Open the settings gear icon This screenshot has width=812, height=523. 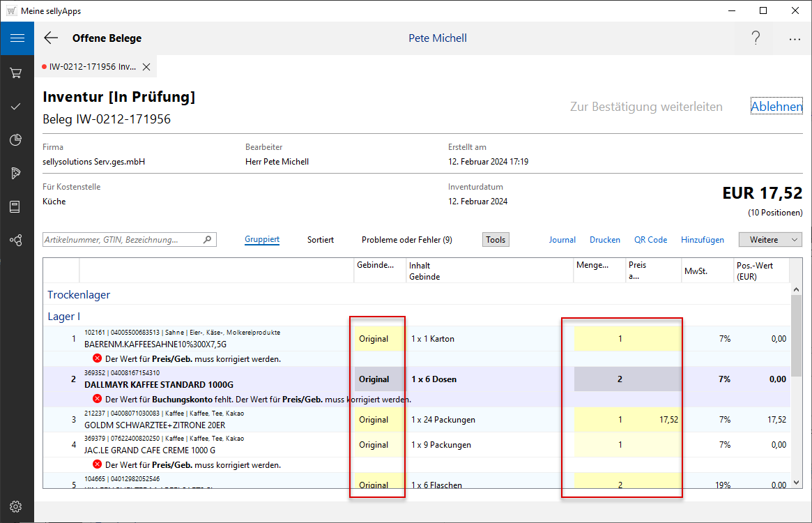[17, 506]
